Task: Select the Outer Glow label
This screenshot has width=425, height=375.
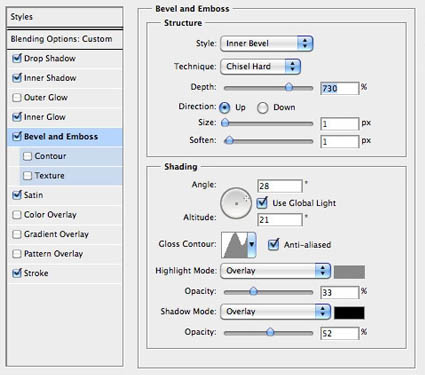Action: [46, 98]
